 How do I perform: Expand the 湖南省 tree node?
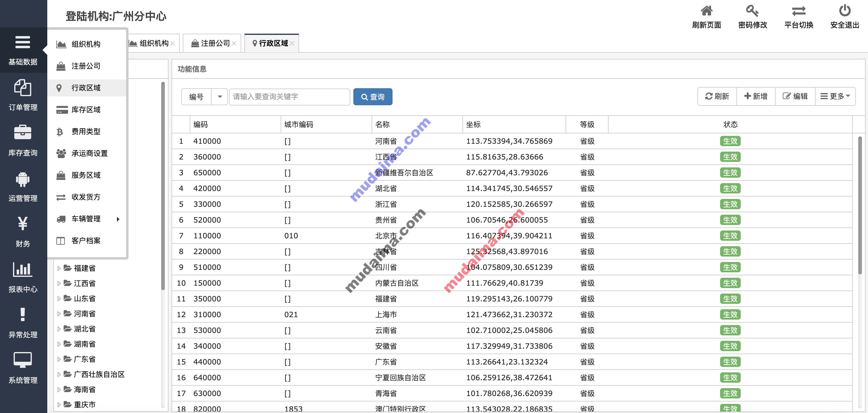pyautogui.click(x=59, y=344)
